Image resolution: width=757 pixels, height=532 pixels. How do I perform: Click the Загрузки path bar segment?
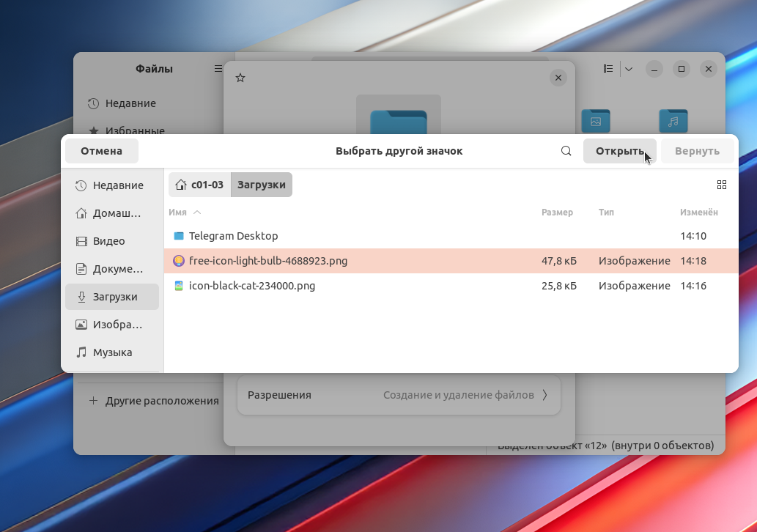[x=262, y=185]
